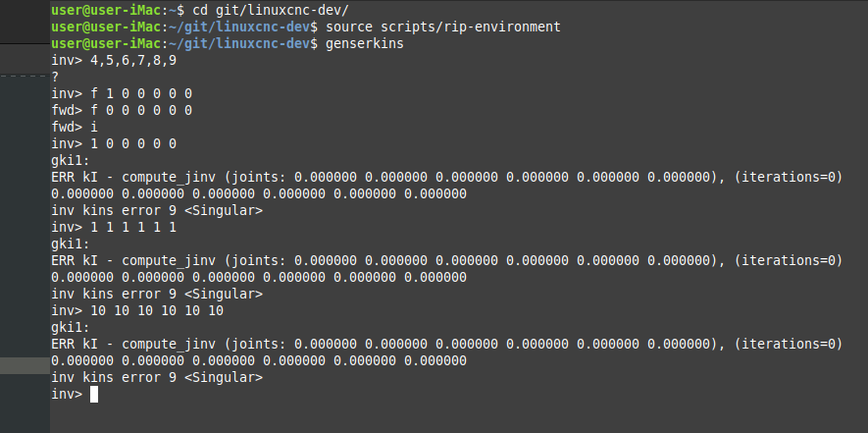Click the "inv> 10 10 10 10 10 10" line
Image resolution: width=868 pixels, height=433 pixels.
[x=137, y=310]
